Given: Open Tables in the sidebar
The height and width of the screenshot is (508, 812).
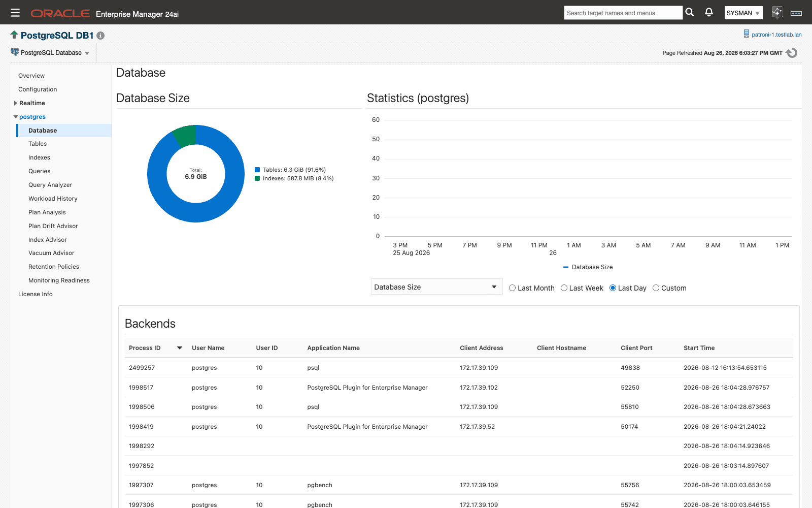Looking at the screenshot, I should click(x=38, y=144).
